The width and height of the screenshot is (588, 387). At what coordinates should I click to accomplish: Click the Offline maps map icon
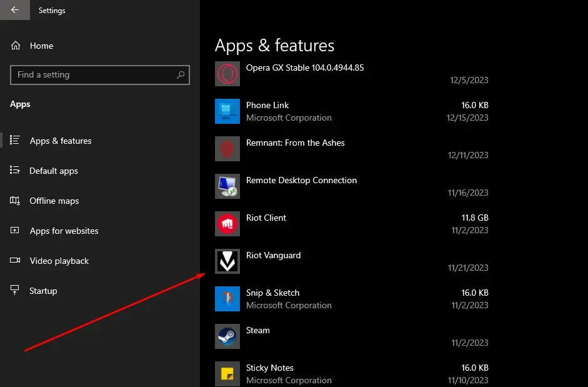click(14, 201)
